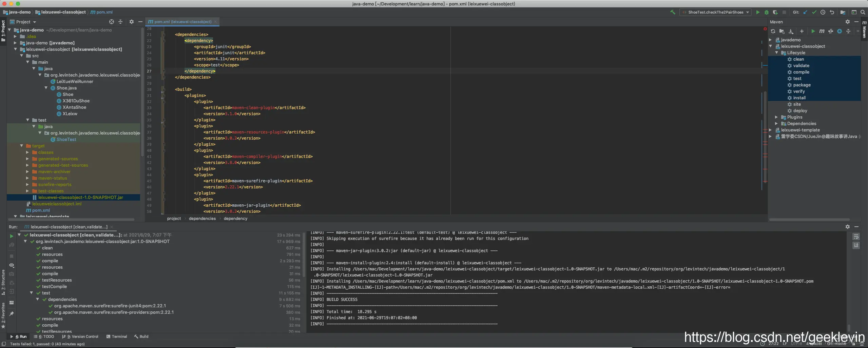
Task: Toggle tool window bars icon in status bar
Action: (4, 344)
